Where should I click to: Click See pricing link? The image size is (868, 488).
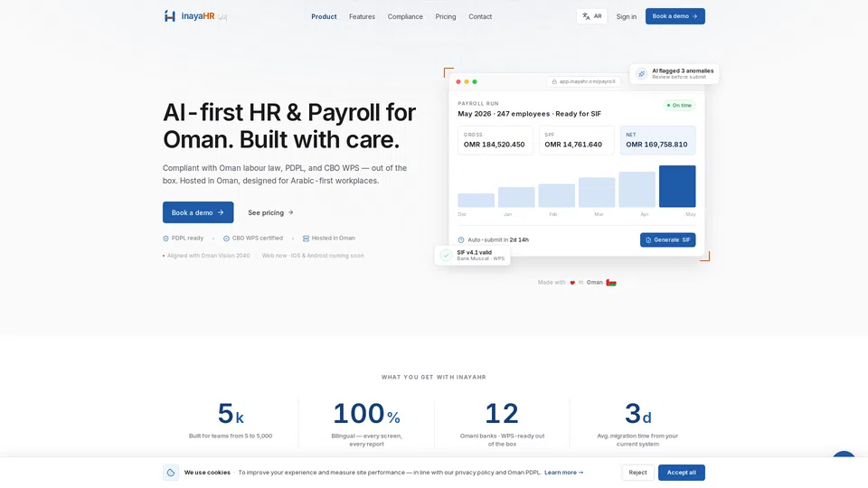270,212
